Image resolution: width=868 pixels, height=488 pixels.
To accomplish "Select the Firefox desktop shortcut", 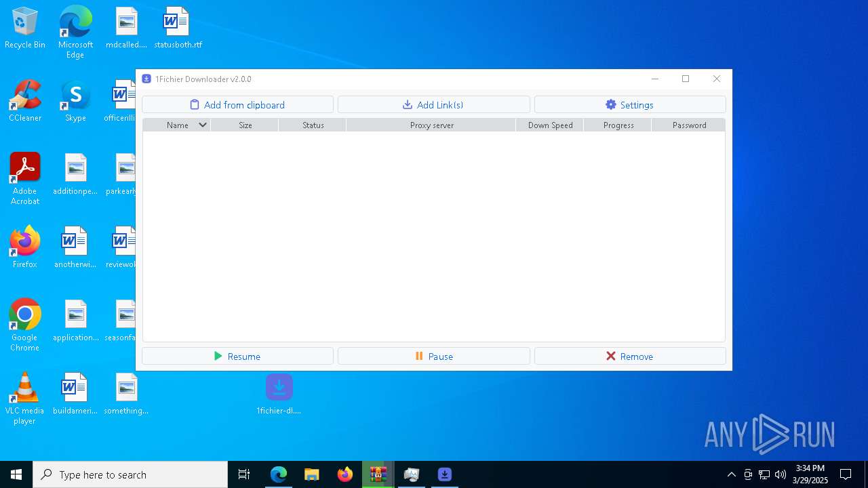I will click(x=25, y=248).
